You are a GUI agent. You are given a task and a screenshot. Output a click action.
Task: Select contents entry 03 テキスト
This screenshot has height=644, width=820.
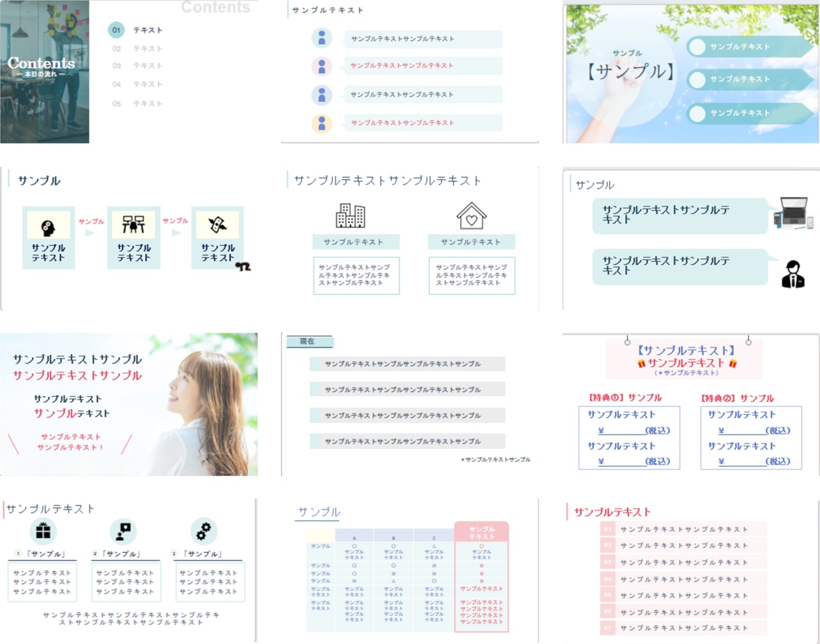tap(137, 66)
